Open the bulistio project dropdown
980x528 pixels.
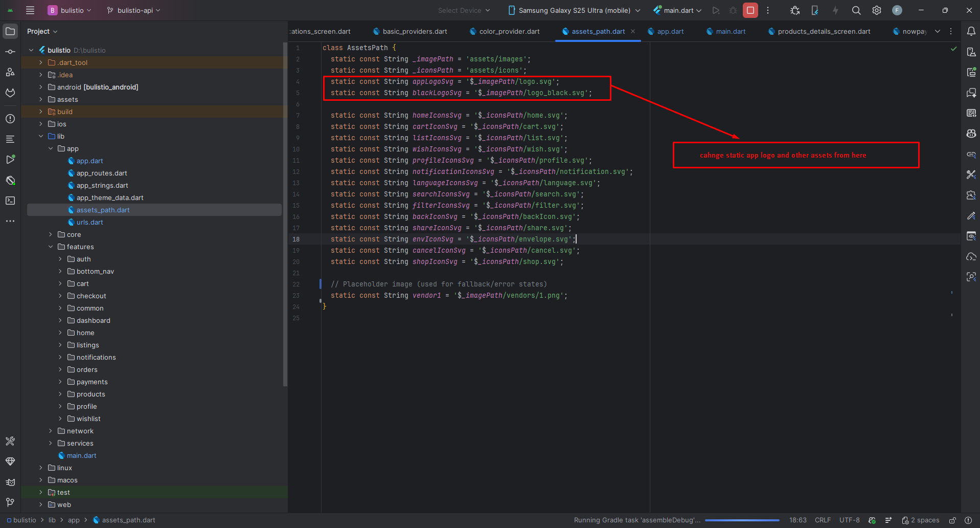(x=70, y=10)
